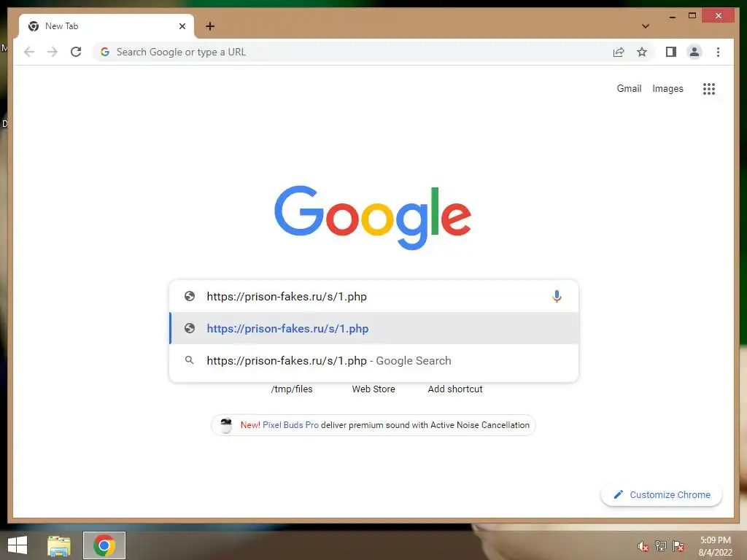
Task: Click Add shortcut
Action: coord(455,389)
